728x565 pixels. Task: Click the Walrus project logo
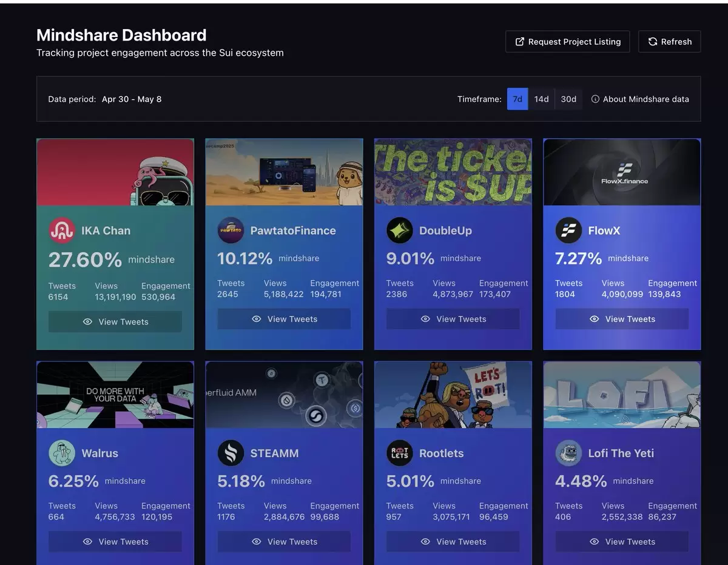(62, 453)
